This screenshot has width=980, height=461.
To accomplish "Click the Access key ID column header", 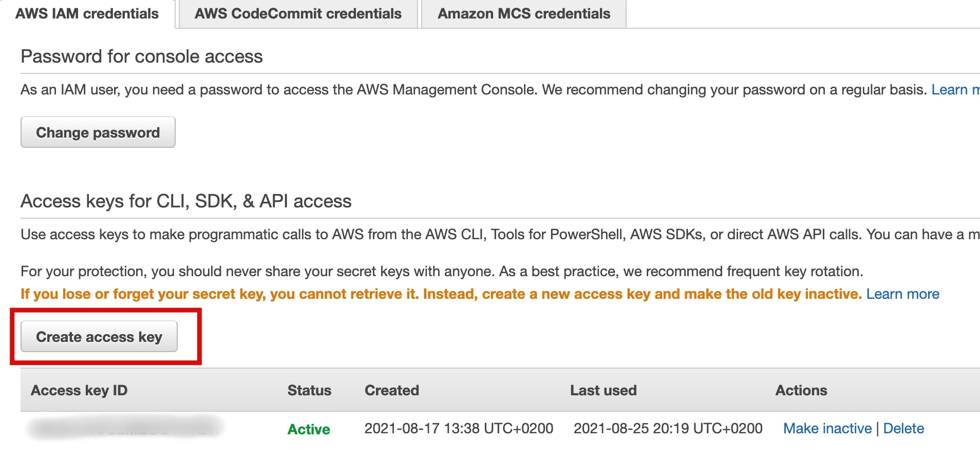I will (79, 391).
